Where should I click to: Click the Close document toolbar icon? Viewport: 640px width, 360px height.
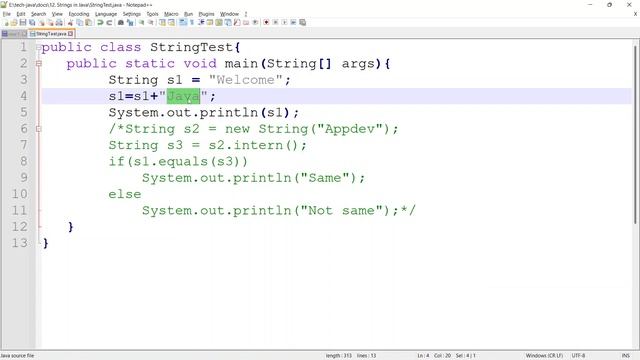(41, 22)
